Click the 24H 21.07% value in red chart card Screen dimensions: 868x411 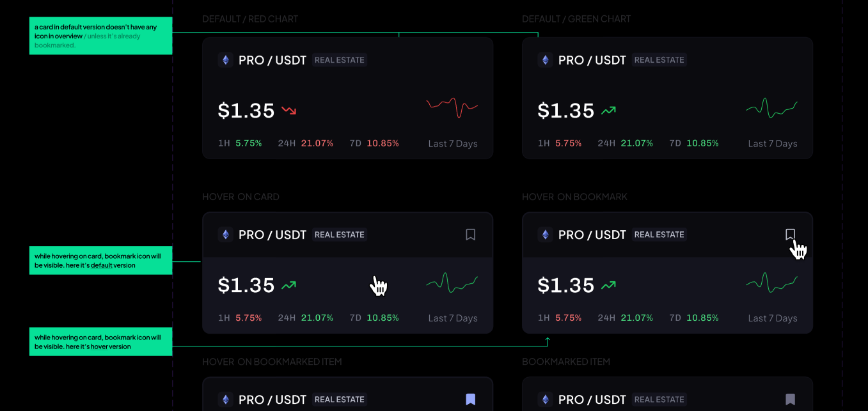point(317,143)
